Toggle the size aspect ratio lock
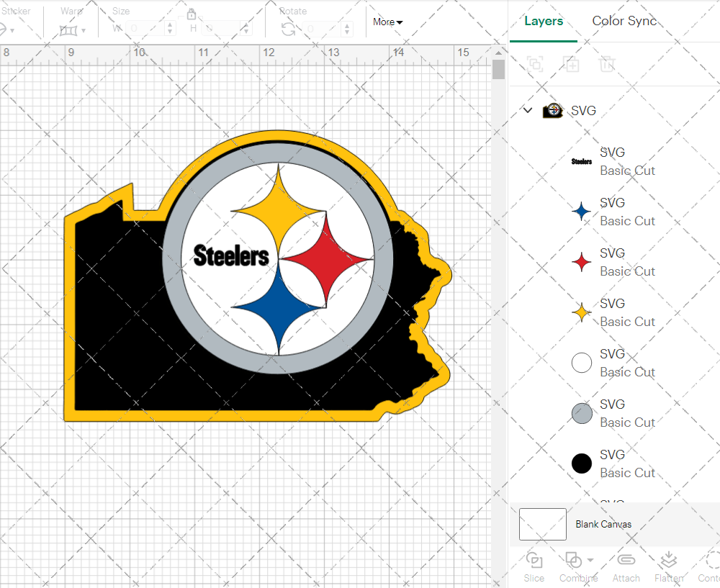This screenshot has height=588, width=720. pyautogui.click(x=192, y=14)
